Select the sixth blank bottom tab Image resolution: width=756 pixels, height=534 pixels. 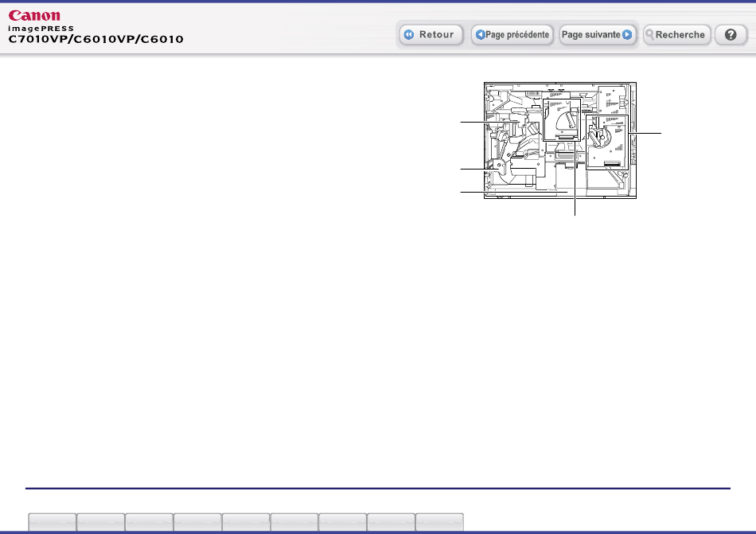(294, 522)
